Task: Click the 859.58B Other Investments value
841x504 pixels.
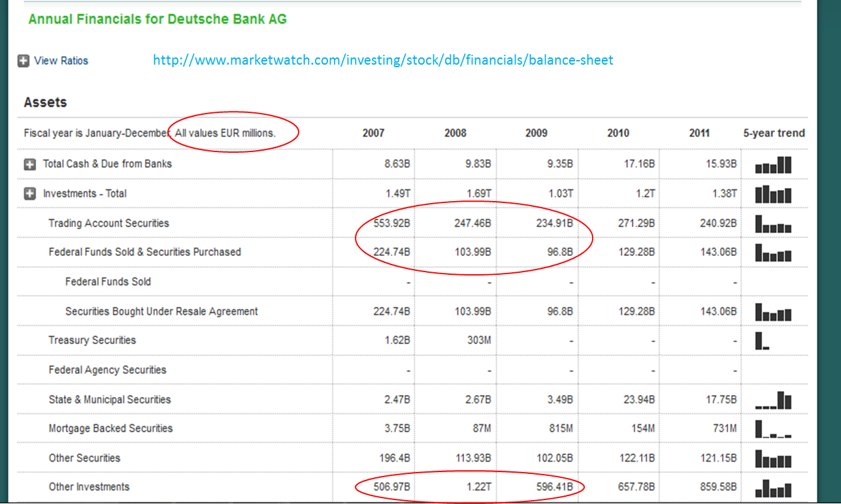Action: tap(718, 487)
